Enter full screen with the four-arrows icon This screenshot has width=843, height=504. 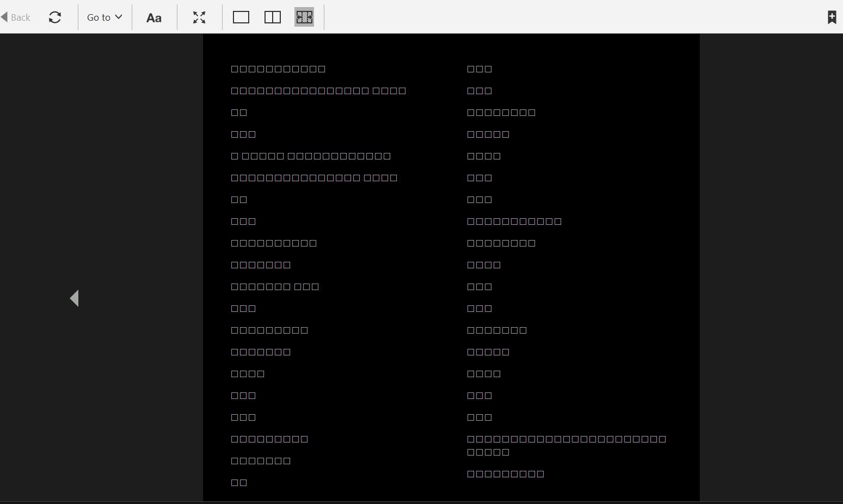pos(199,17)
